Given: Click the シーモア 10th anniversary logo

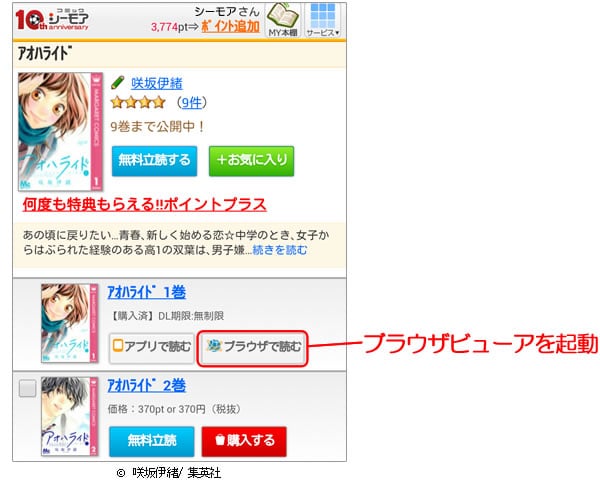Looking at the screenshot, I should tap(52, 20).
